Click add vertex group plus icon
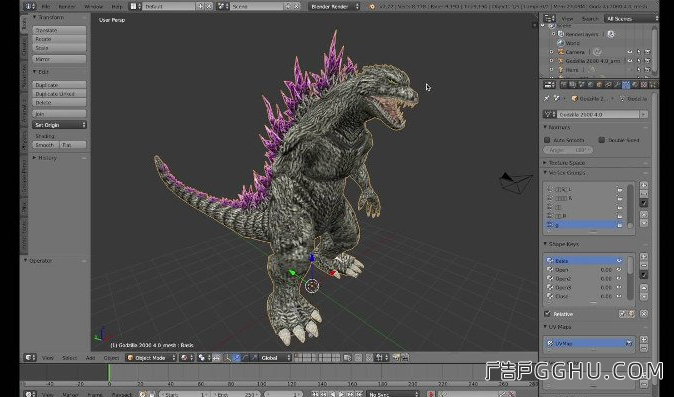Screen dimensions: 674x397 pos(643,185)
